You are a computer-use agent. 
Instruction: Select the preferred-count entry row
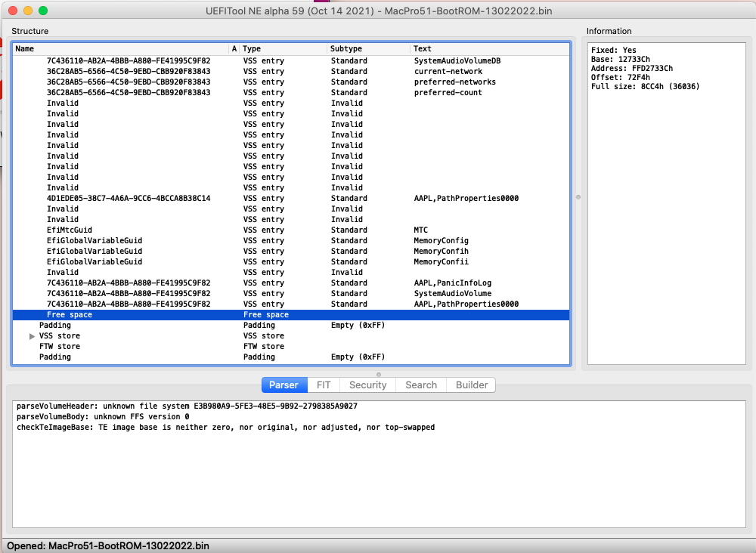coord(291,92)
